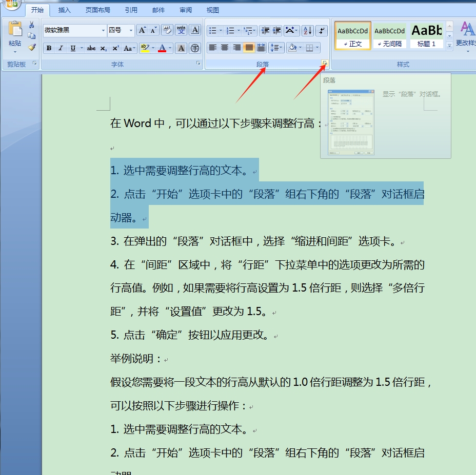Switch to the 开始 (Home) tab

pos(37,10)
